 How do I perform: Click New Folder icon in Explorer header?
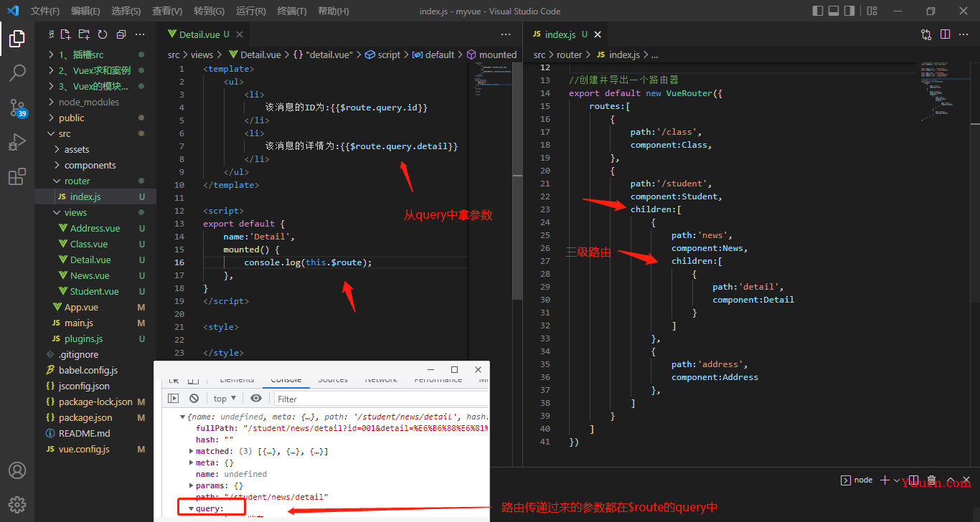click(84, 34)
